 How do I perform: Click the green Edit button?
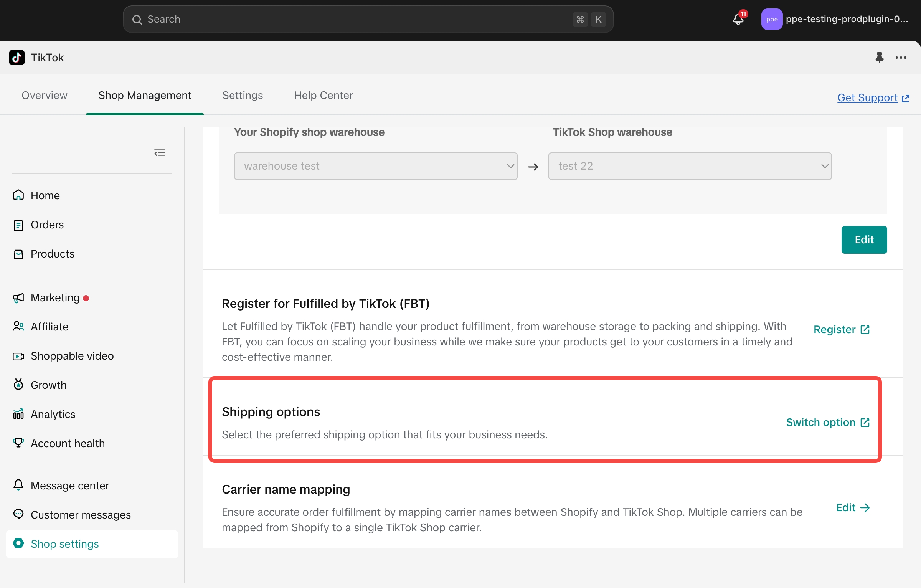864,240
